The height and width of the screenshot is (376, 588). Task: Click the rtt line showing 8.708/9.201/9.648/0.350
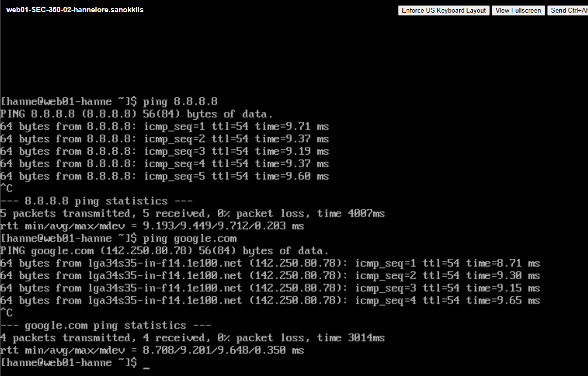[152, 351]
